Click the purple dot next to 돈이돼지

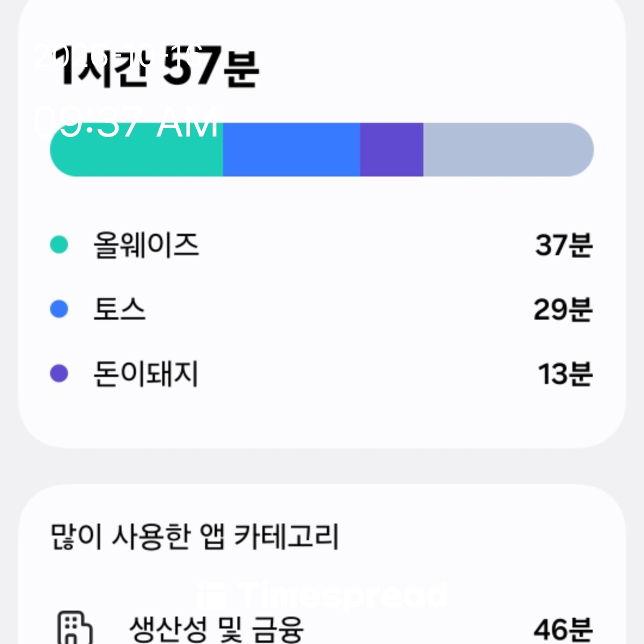click(58, 373)
